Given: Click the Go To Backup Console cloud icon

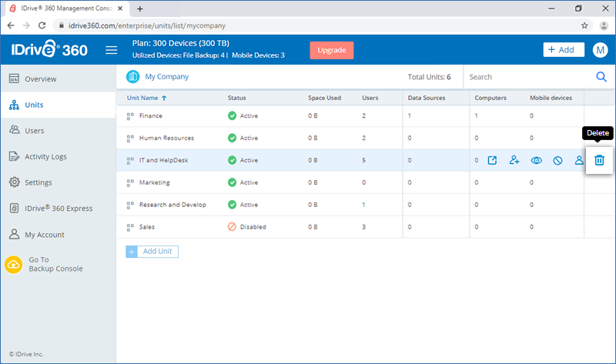Looking at the screenshot, I should (14, 264).
